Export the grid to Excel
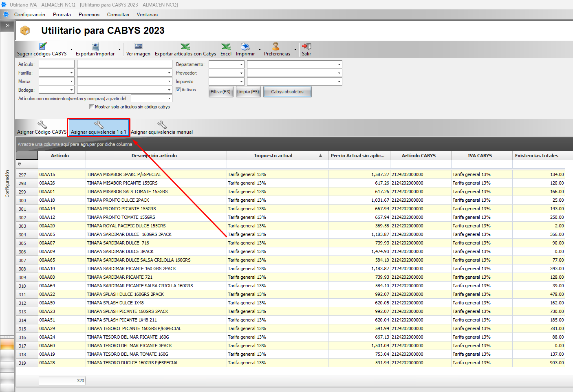Viewport: 573px width, 392px height. pos(226,46)
